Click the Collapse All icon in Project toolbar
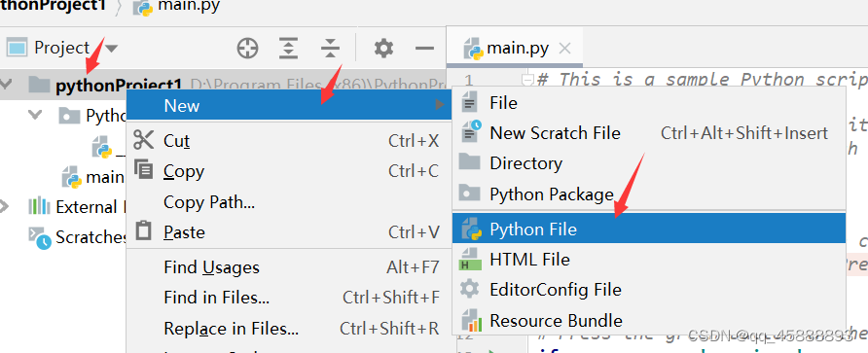The image size is (868, 353). [330, 49]
